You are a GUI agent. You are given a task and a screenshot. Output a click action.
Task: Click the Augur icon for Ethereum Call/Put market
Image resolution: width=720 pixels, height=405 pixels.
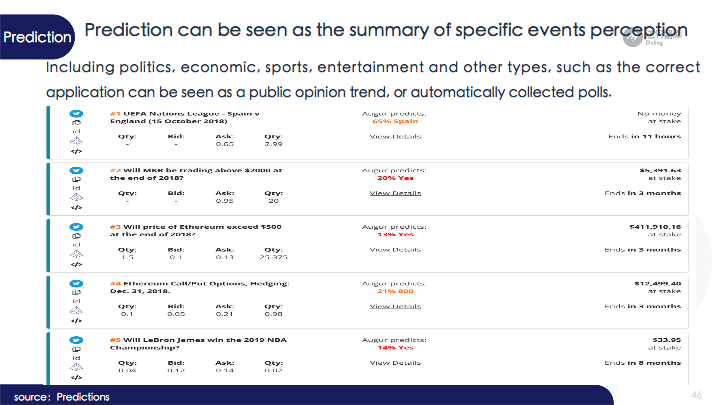click(x=76, y=310)
